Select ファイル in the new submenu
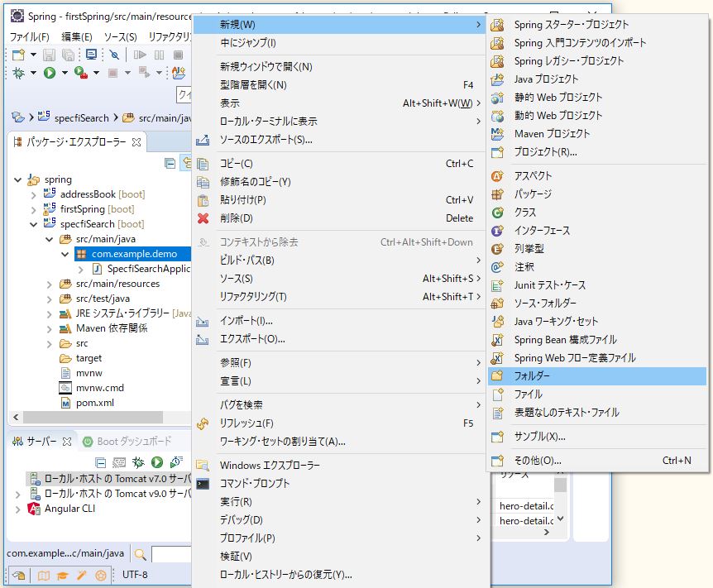 597,394
